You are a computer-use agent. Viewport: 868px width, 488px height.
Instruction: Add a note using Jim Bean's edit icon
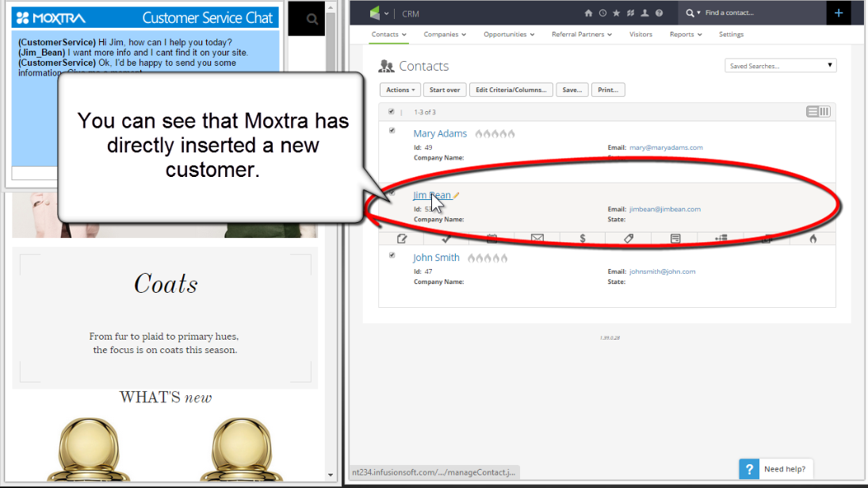click(402, 239)
